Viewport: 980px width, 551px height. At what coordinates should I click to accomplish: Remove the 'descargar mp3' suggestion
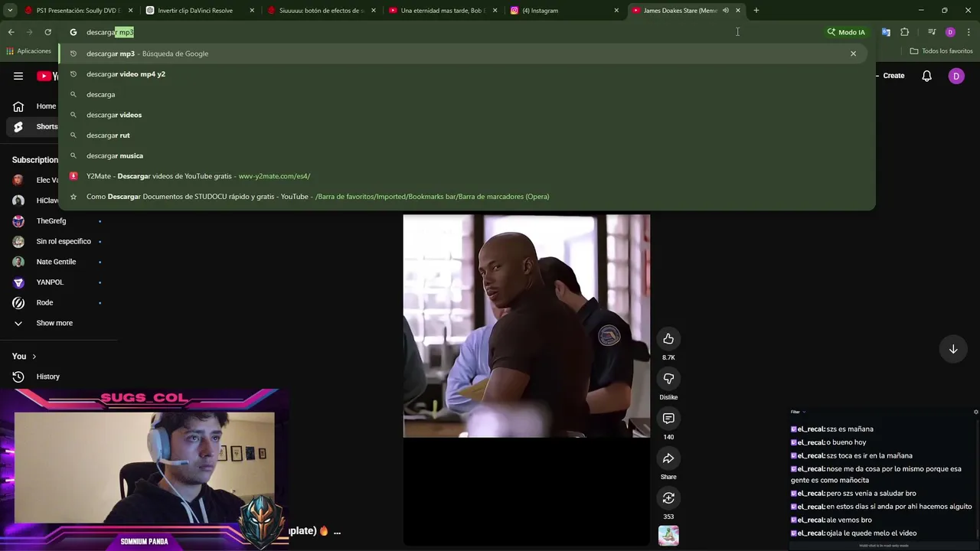[853, 54]
